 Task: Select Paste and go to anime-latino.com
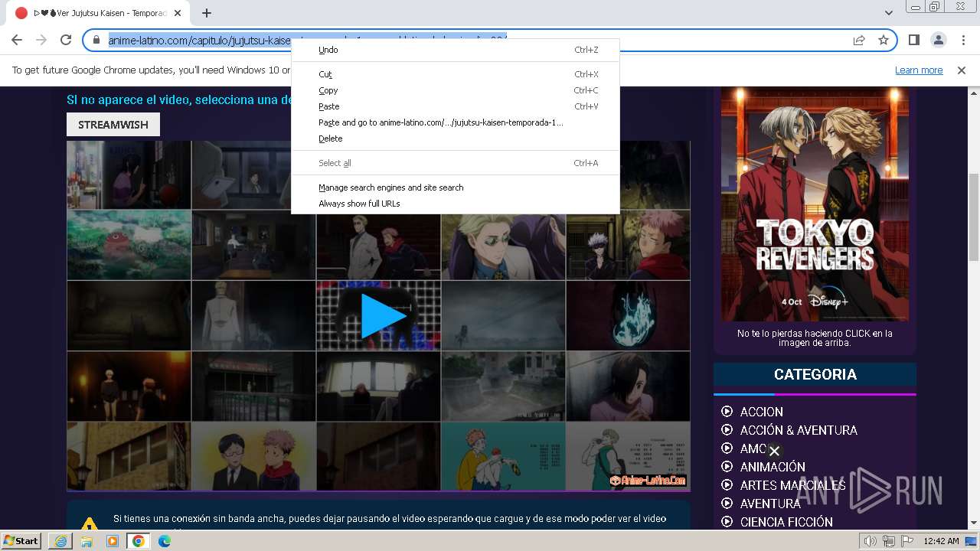(x=456, y=122)
